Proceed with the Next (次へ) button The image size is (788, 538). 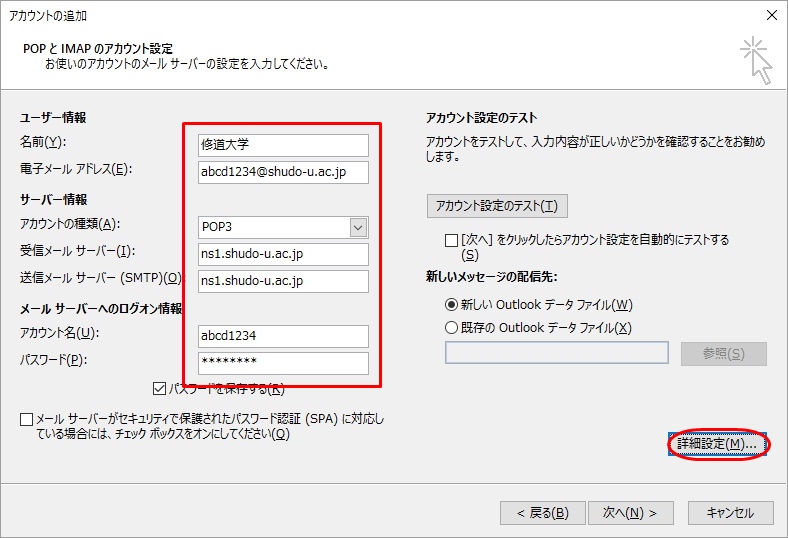[x=629, y=513]
